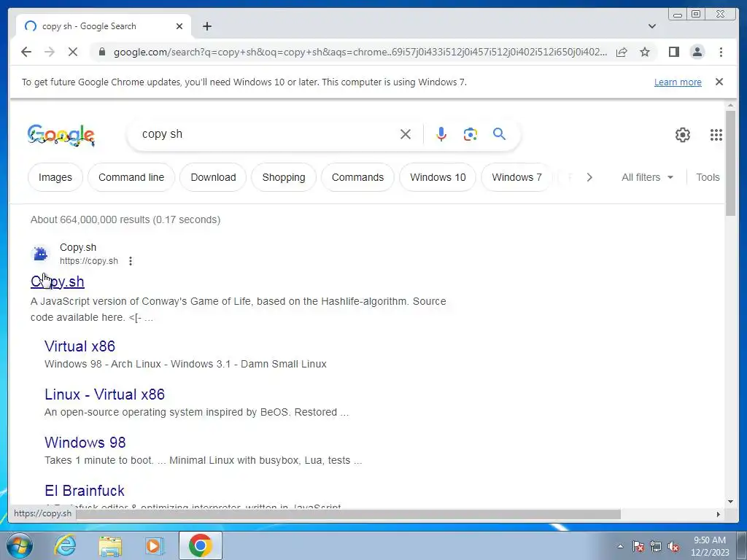Clear the search box text
Image resolution: width=747 pixels, height=560 pixels.
tap(406, 134)
